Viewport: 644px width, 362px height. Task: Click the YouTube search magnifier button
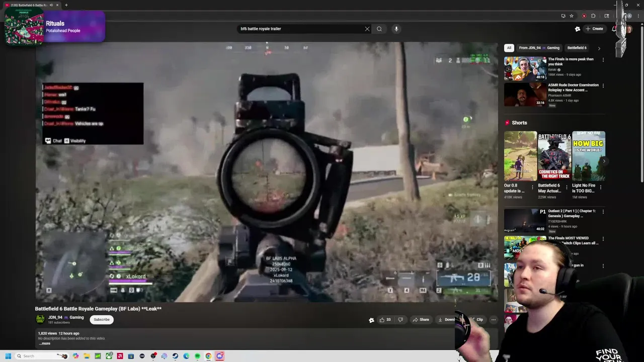click(379, 29)
